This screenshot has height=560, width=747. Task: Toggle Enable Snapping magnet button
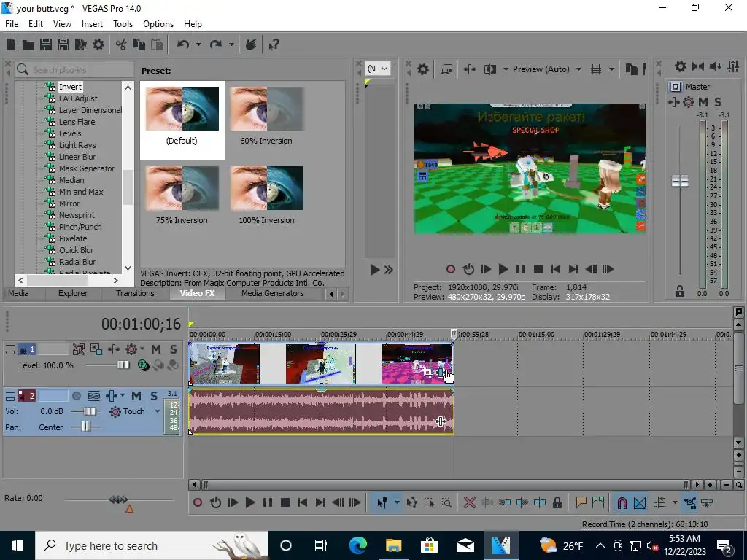click(x=622, y=503)
